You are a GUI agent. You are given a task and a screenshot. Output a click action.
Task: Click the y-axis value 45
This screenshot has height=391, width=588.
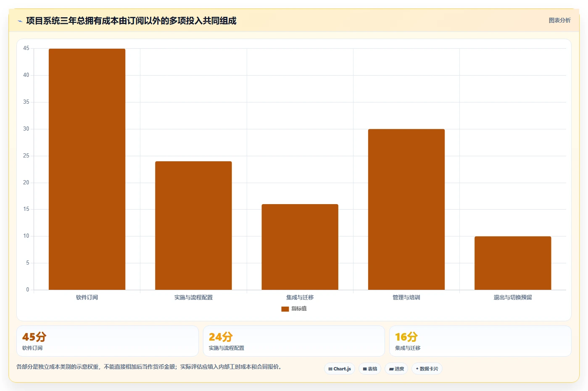[x=26, y=48]
